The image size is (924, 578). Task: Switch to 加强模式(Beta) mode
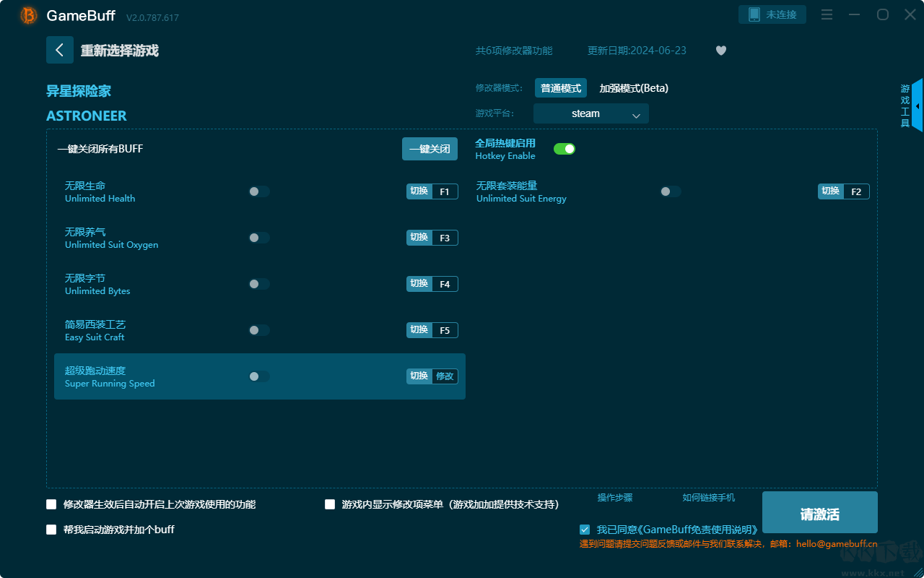point(634,88)
